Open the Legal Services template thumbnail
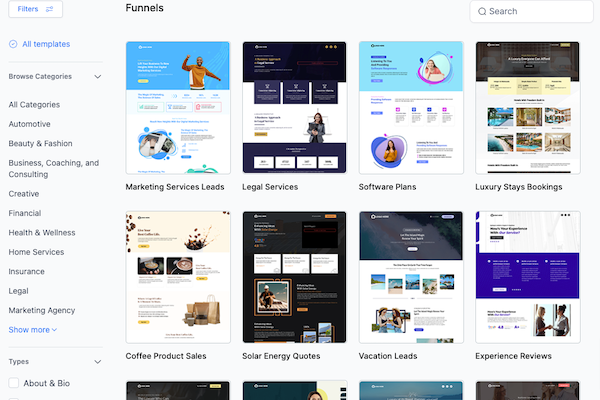600x400 pixels. tap(295, 108)
